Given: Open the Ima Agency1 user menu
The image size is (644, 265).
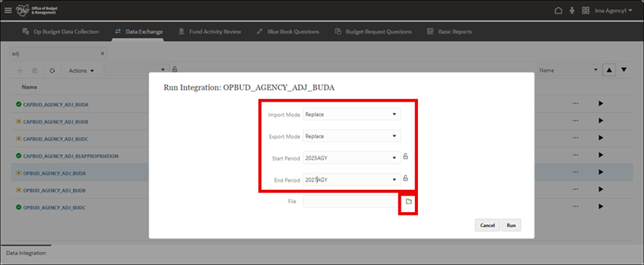Looking at the screenshot, I should 614,10.
